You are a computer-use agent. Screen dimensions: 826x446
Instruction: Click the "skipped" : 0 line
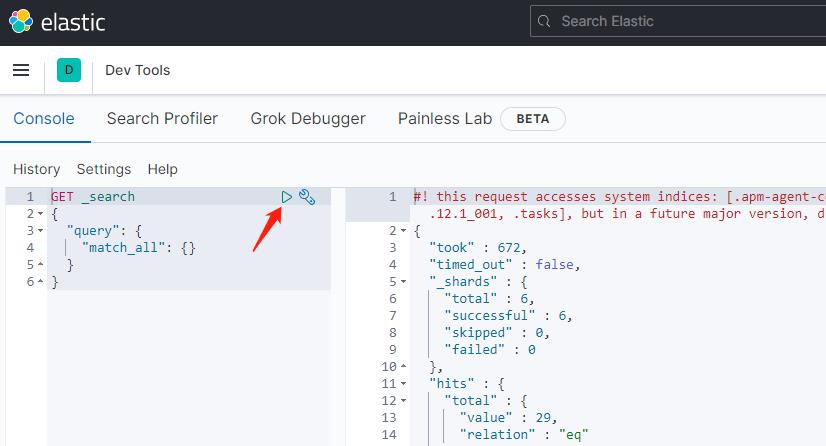497,333
